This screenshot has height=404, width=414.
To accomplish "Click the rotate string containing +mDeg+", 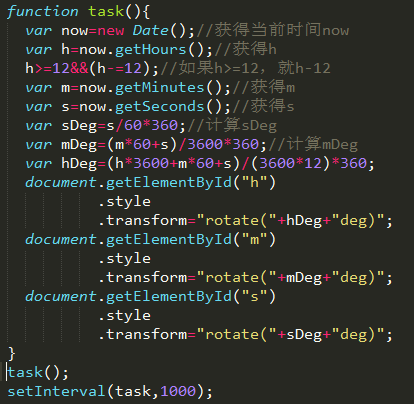I will pyautogui.click(x=291, y=278).
